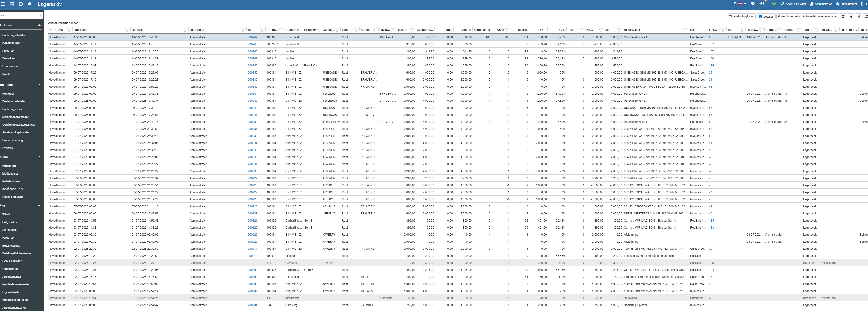This screenshot has height=311, width=868.
Task: Uncheck the Detaljer checkbox
Action: [761, 16]
